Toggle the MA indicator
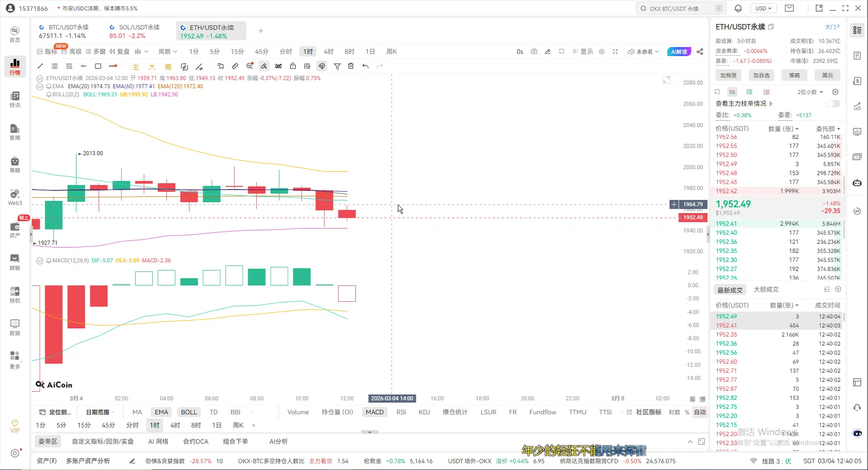 click(x=137, y=412)
